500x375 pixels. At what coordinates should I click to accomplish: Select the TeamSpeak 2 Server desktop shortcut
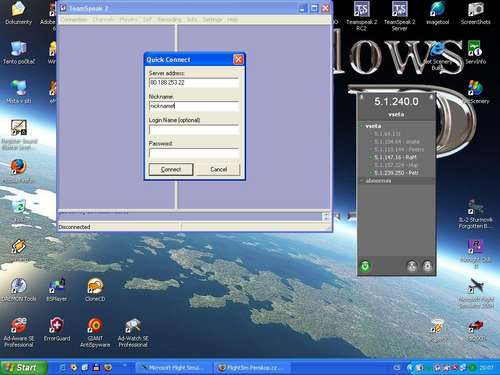(x=400, y=16)
